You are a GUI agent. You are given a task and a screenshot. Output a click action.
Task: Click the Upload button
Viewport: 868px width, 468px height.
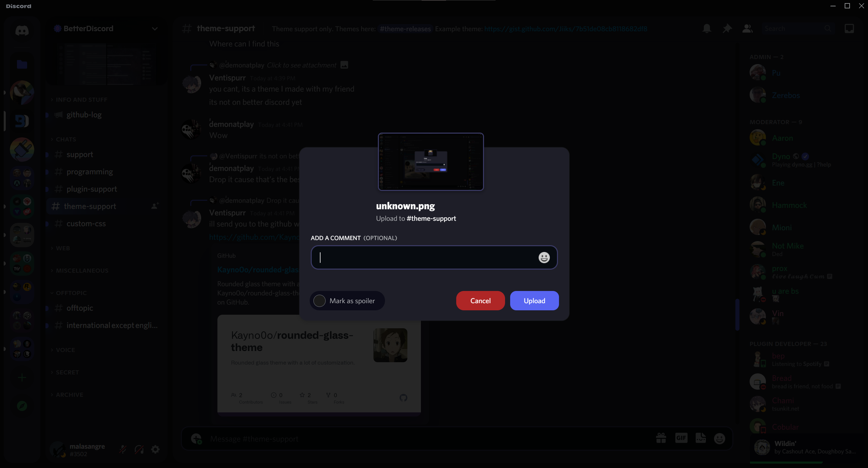[534, 300]
